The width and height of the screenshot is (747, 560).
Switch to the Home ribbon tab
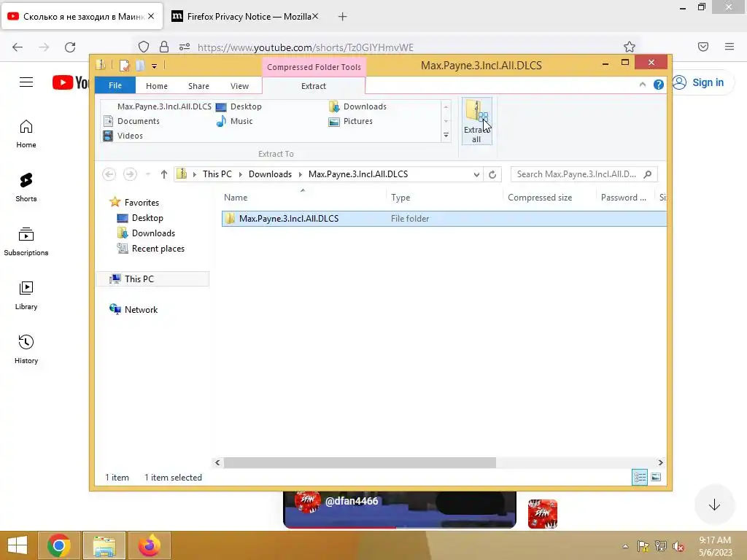pos(157,86)
